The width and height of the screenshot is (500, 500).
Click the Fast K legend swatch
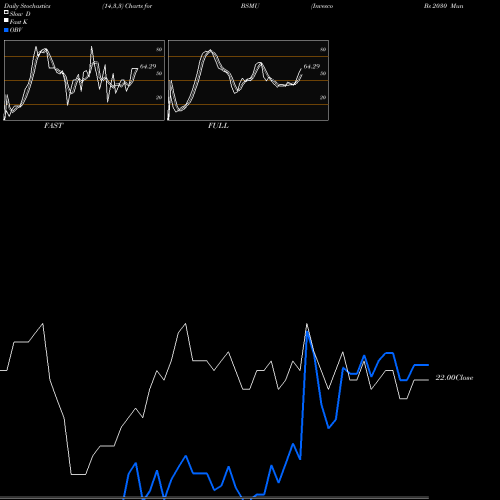pos(6,21)
